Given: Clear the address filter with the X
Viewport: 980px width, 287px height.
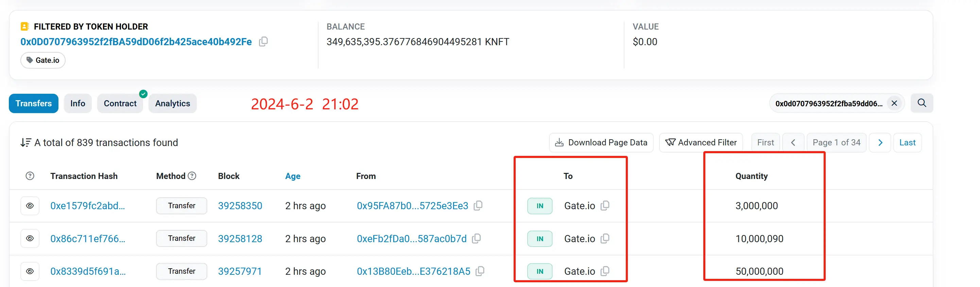Looking at the screenshot, I should (894, 103).
